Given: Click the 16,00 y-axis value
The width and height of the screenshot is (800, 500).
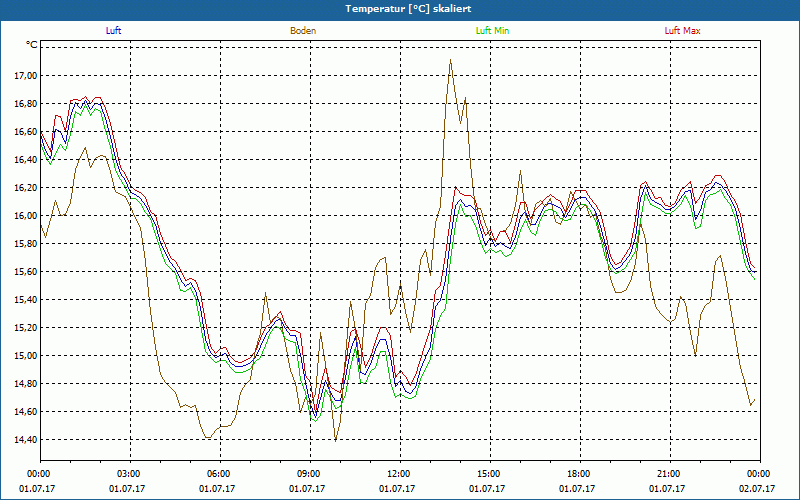Looking at the screenshot, I should coord(27,216).
